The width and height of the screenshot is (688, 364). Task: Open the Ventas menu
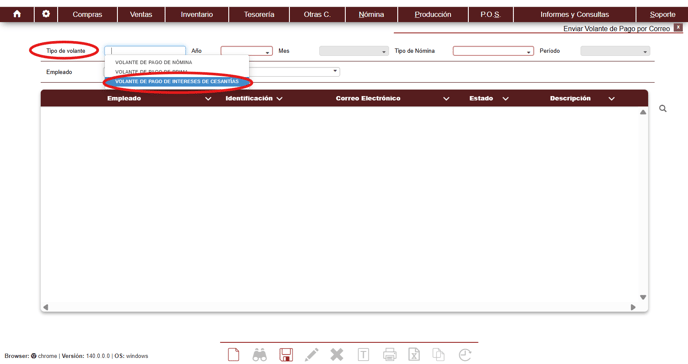141,14
